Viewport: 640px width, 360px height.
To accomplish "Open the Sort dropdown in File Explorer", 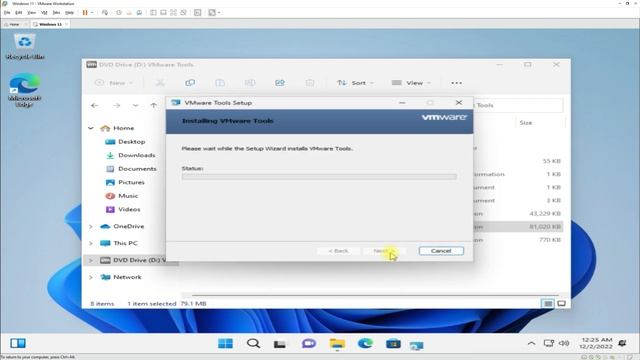I will (x=355, y=83).
